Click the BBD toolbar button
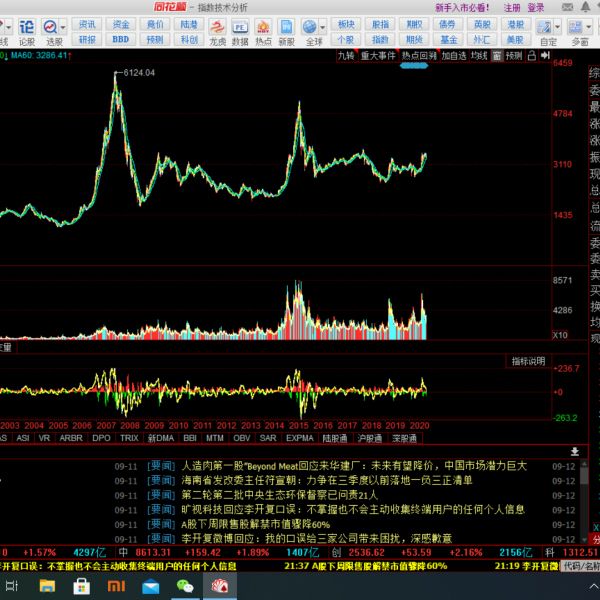The height and width of the screenshot is (600, 600). [121, 39]
